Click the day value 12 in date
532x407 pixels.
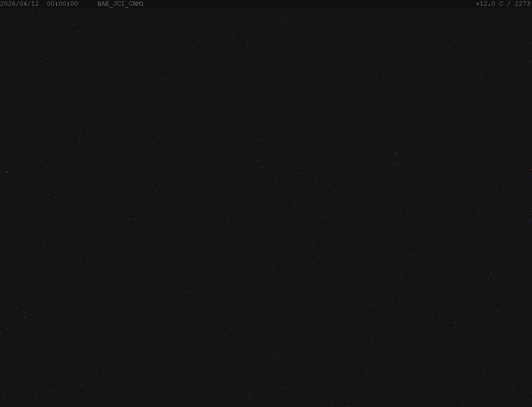coord(35,4)
